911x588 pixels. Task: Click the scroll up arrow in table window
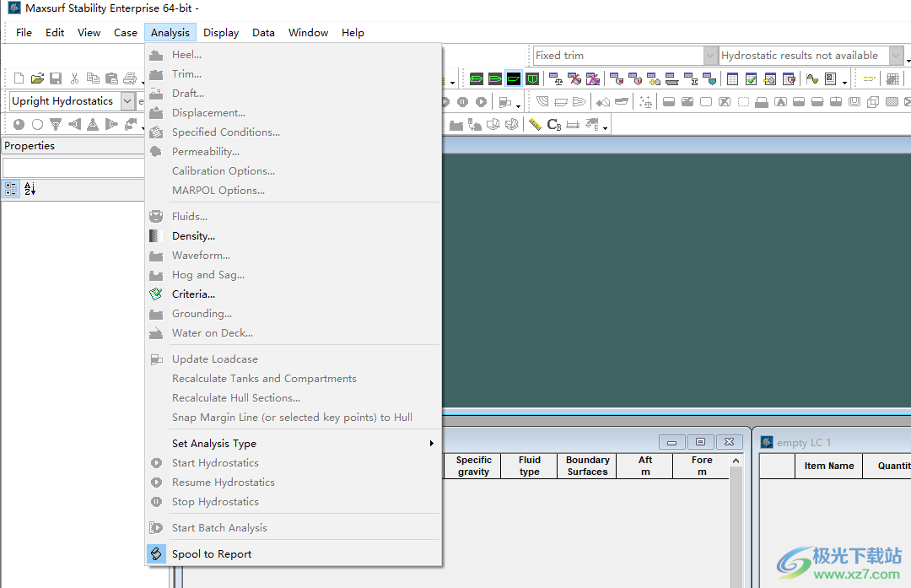point(736,461)
